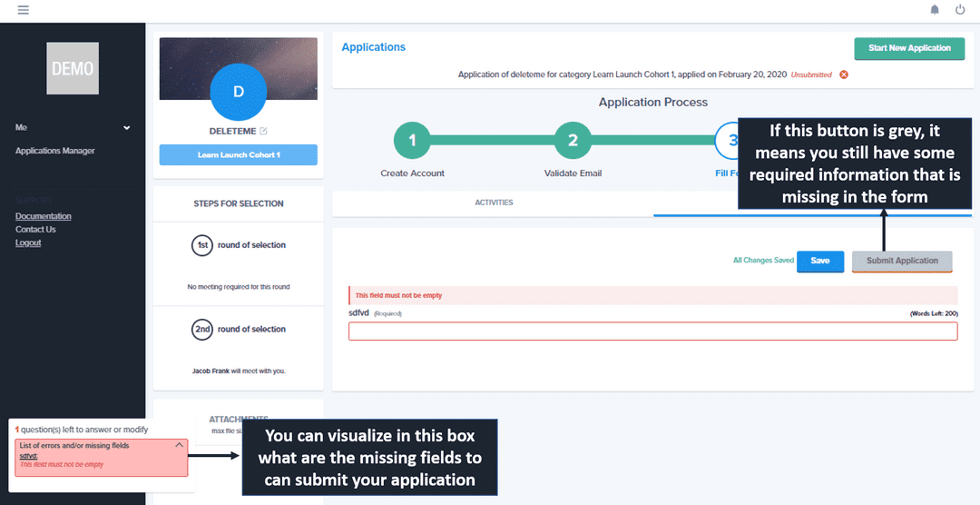
Task: Click the Unsubmitted status label
Action: point(811,74)
